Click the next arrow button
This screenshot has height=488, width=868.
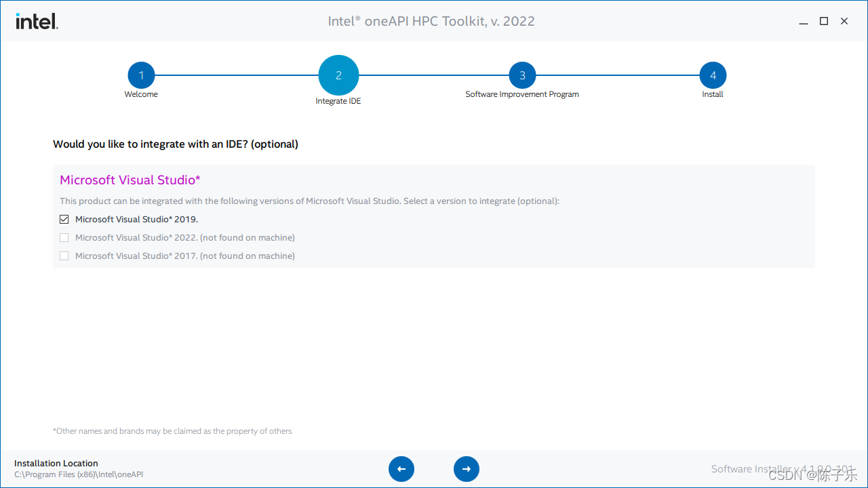coord(467,469)
